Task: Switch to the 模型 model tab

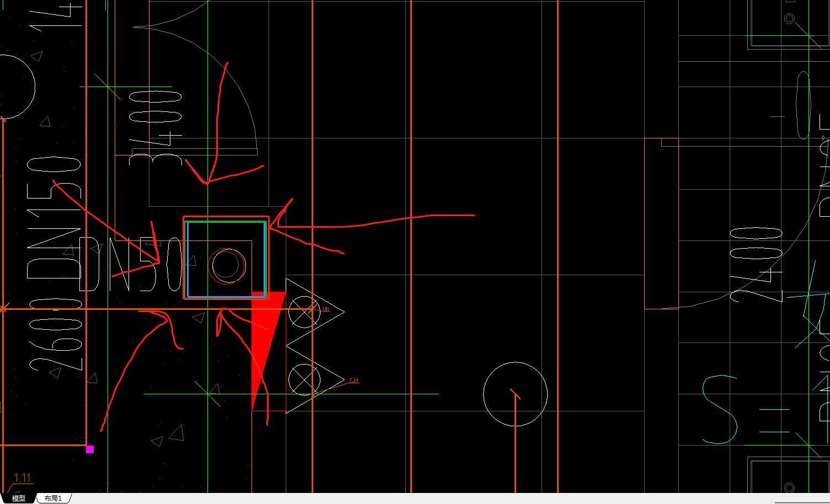Action: pos(19,498)
